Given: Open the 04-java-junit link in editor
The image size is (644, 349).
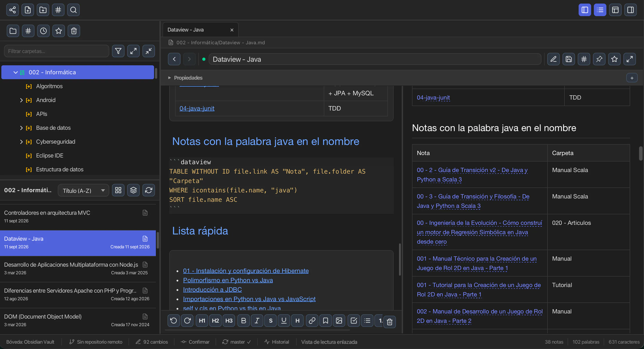Looking at the screenshot, I should point(197,108).
